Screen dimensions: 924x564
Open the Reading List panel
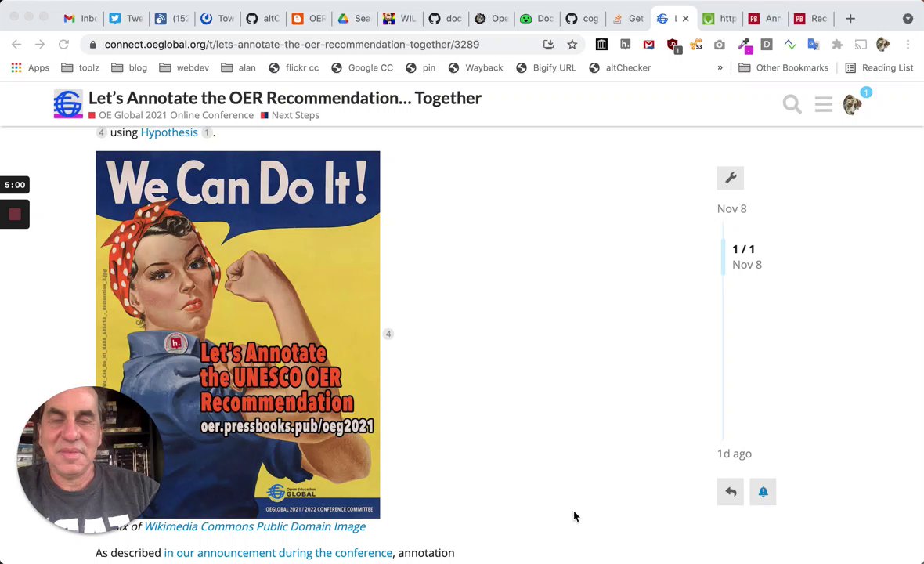[x=879, y=68]
